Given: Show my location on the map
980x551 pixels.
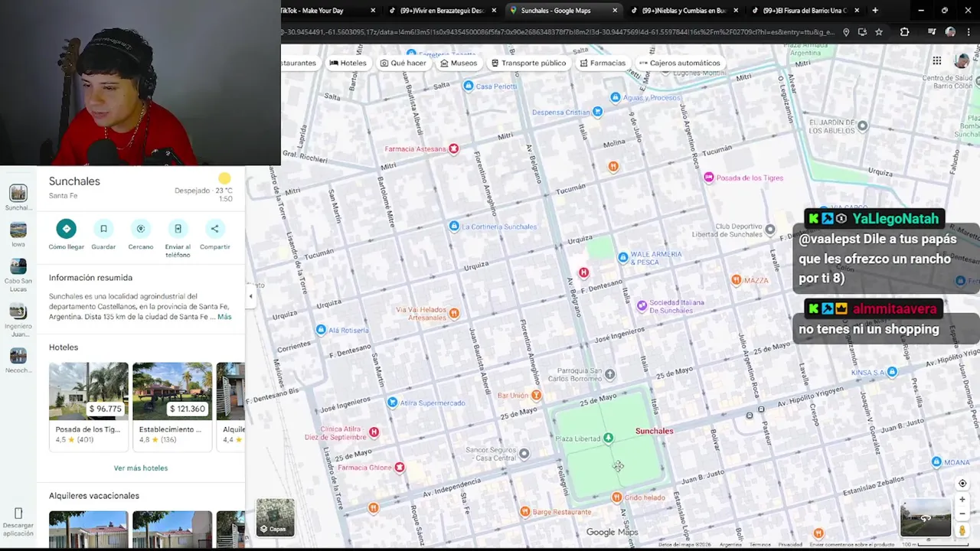Looking at the screenshot, I should coord(962,484).
